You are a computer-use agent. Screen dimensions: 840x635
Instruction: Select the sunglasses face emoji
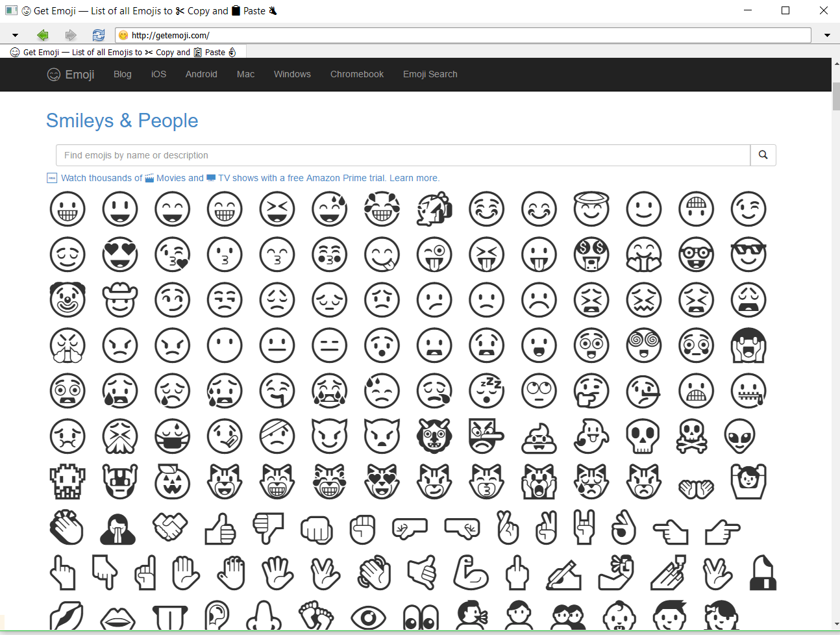(x=748, y=255)
